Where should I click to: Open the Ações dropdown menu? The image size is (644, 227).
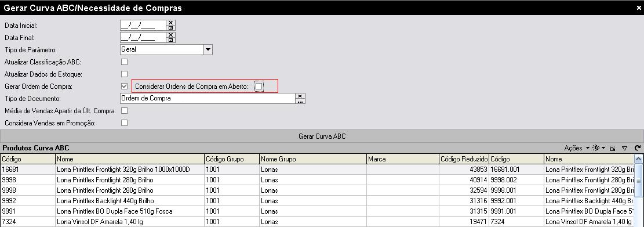577,148
